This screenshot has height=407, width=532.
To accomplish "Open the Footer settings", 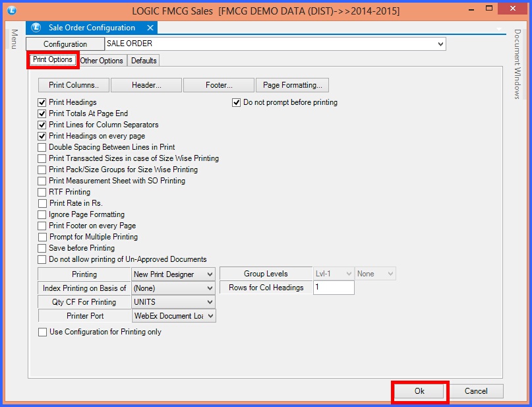I will pos(219,85).
